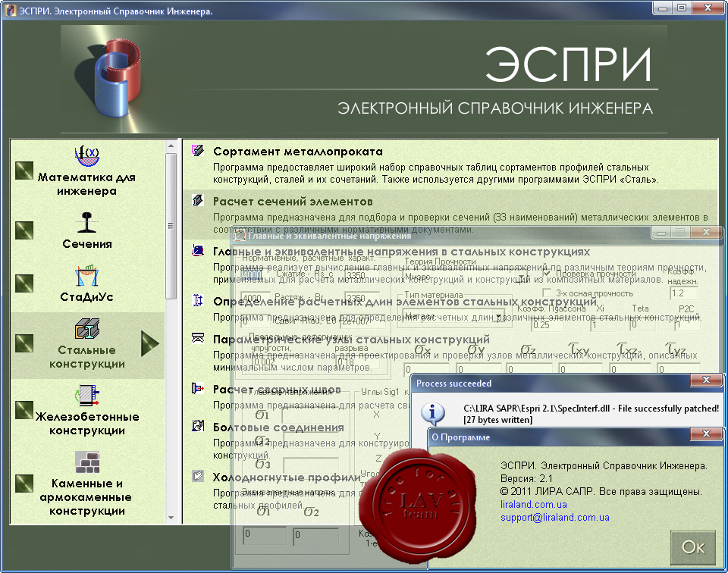This screenshot has width=728, height=573.
Task: Select the Железобетонные конструкции label
Action: pos(86,424)
